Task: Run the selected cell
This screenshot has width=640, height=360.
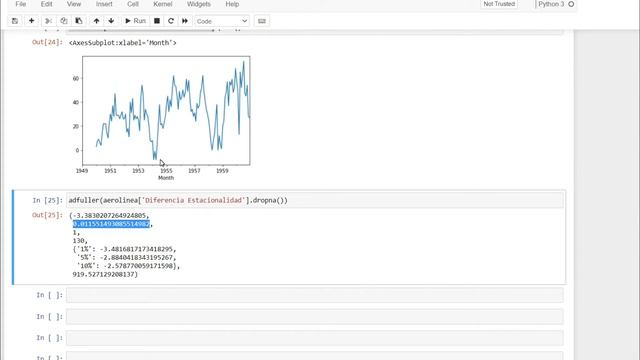Action: pyautogui.click(x=135, y=21)
